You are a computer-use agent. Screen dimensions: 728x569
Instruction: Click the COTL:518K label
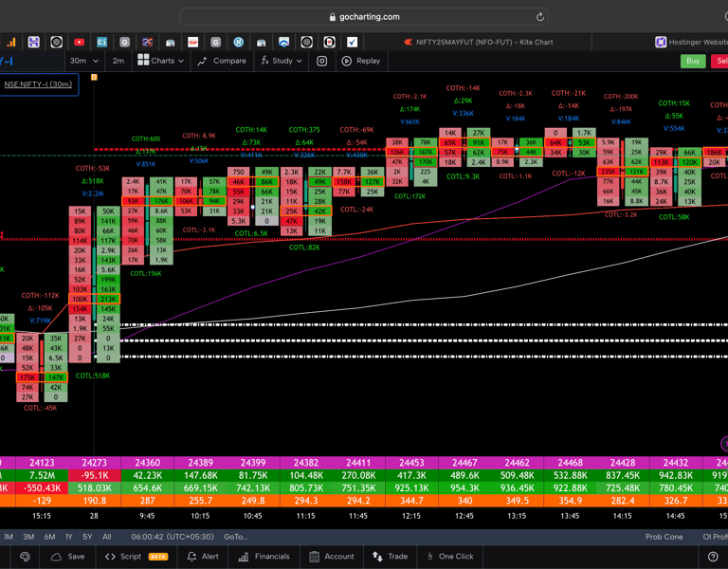pyautogui.click(x=92, y=376)
